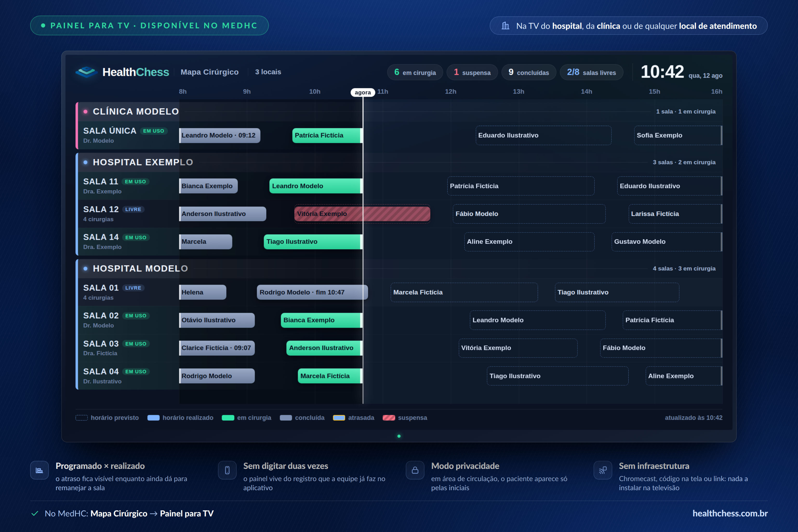
Task: Select the 9 concluídas counter pill
Action: (x=529, y=72)
